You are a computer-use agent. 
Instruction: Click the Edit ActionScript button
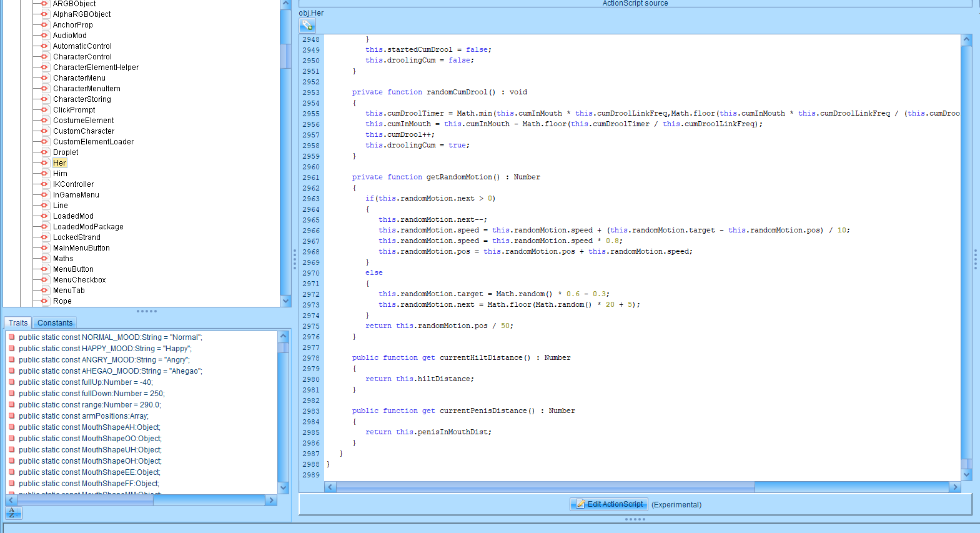coord(609,504)
